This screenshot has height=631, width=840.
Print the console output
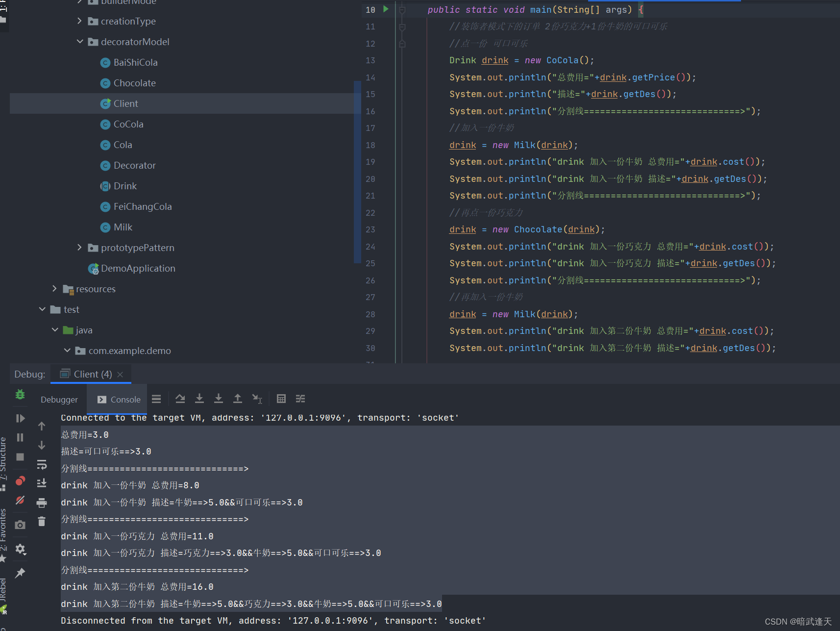pyautogui.click(x=42, y=503)
